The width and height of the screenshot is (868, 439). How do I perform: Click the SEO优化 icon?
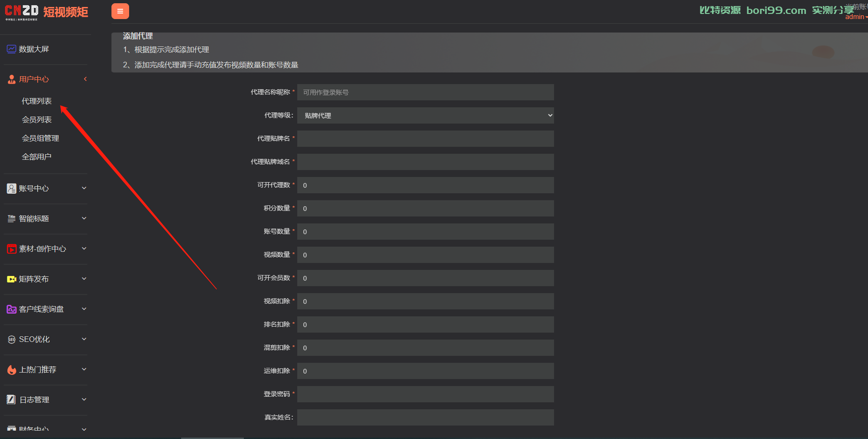[x=12, y=340]
